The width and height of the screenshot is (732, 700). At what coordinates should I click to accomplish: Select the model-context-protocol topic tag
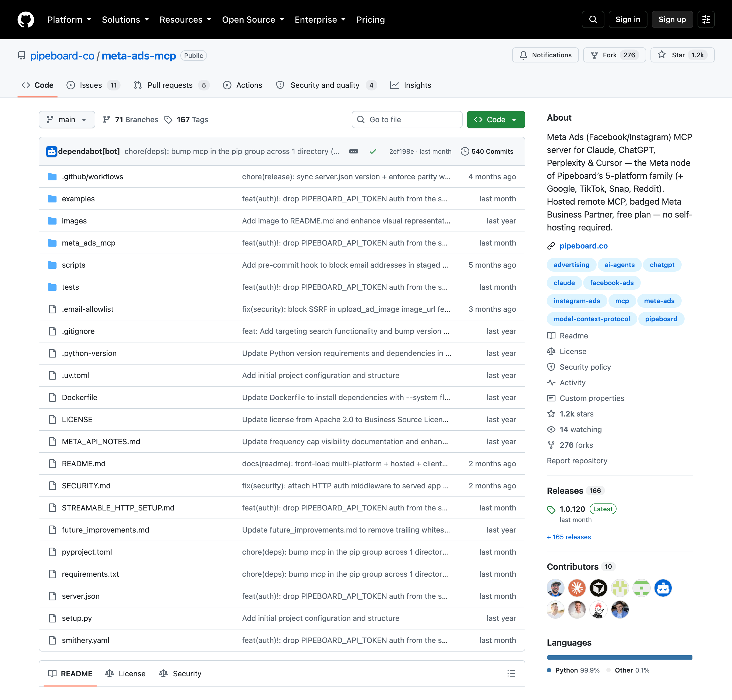pos(592,319)
